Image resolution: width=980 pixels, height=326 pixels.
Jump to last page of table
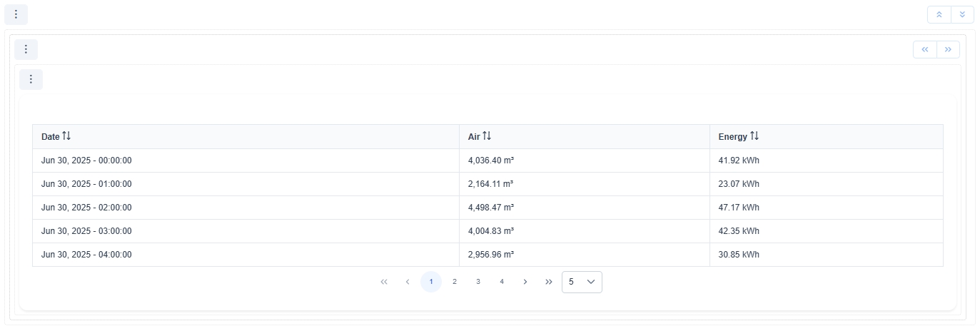pos(549,282)
